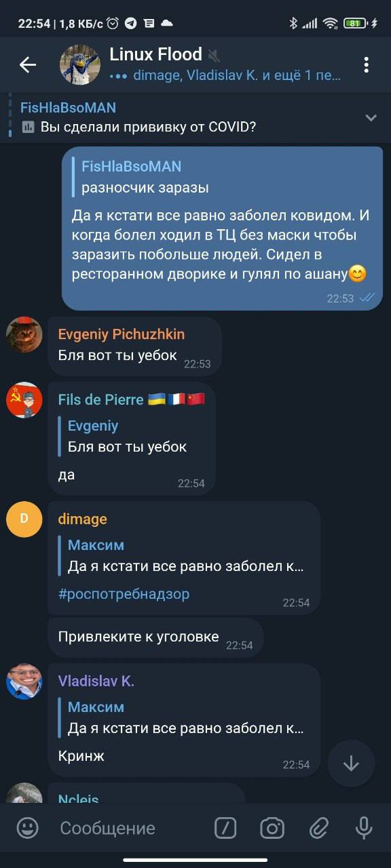Open pinned COVID vaccination poll
Image resolution: width=391 pixels, height=868 pixels.
[184, 117]
